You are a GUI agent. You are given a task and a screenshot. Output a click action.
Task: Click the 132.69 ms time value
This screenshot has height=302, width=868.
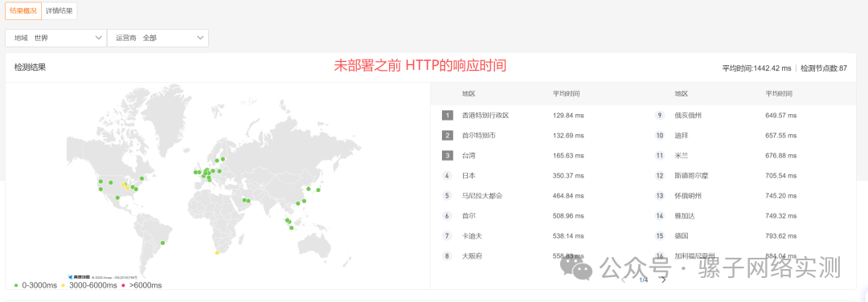coord(568,136)
